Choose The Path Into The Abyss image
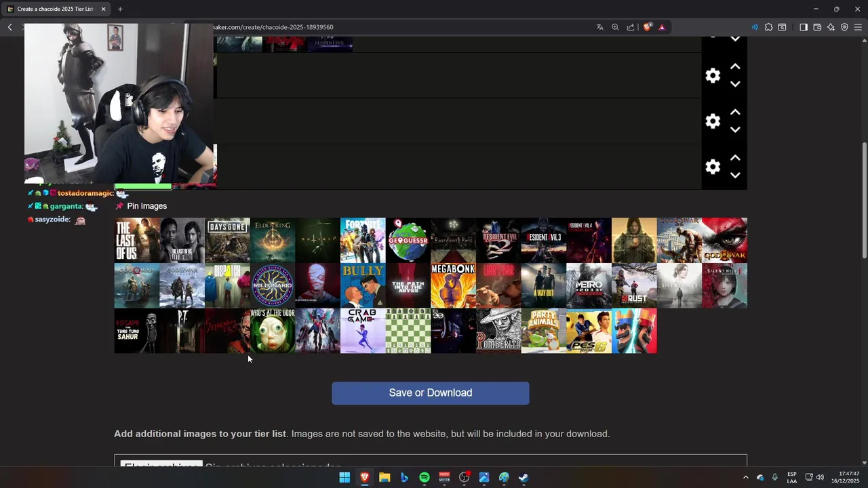 [408, 285]
